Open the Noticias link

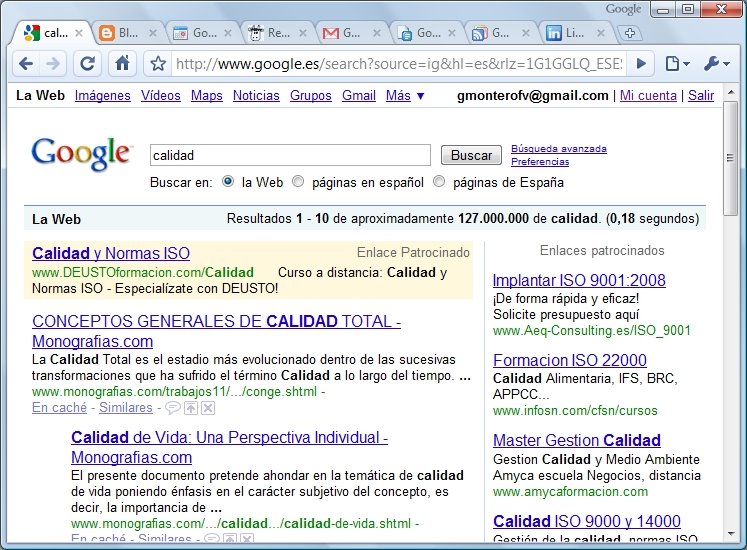tap(256, 95)
